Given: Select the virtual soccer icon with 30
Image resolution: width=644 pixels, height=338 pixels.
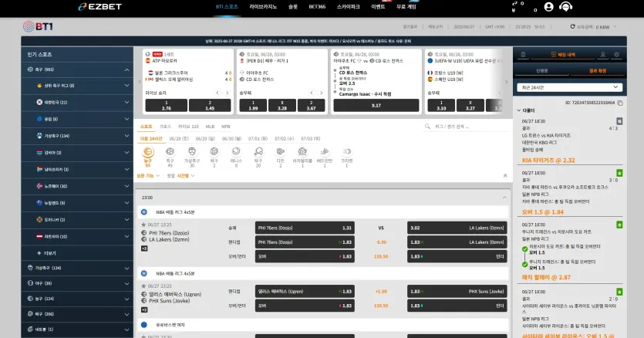Looking at the screenshot, I should click(192, 152).
